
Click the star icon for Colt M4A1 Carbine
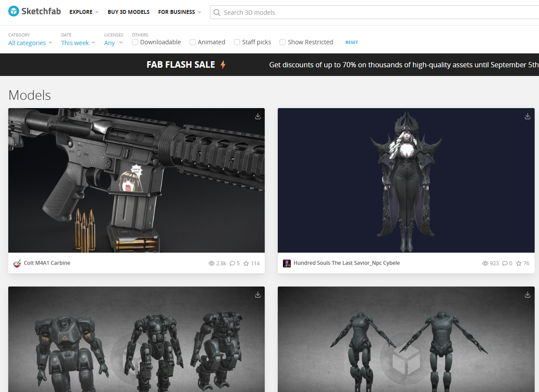246,263
